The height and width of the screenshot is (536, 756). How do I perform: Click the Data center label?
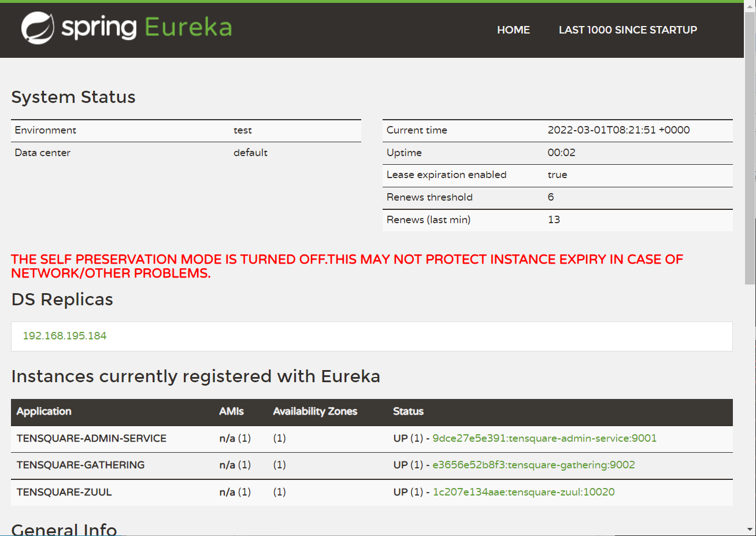[42, 153]
